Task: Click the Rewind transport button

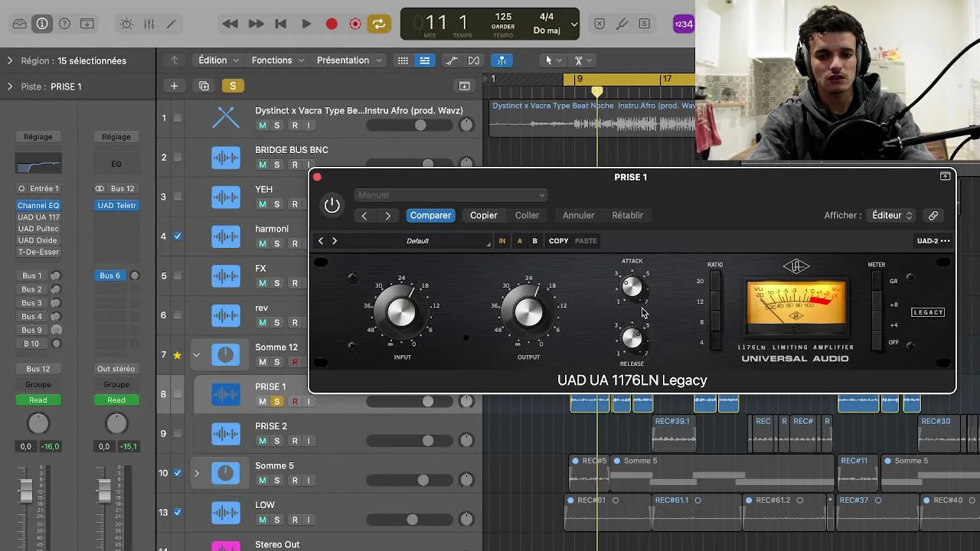Action: point(230,24)
